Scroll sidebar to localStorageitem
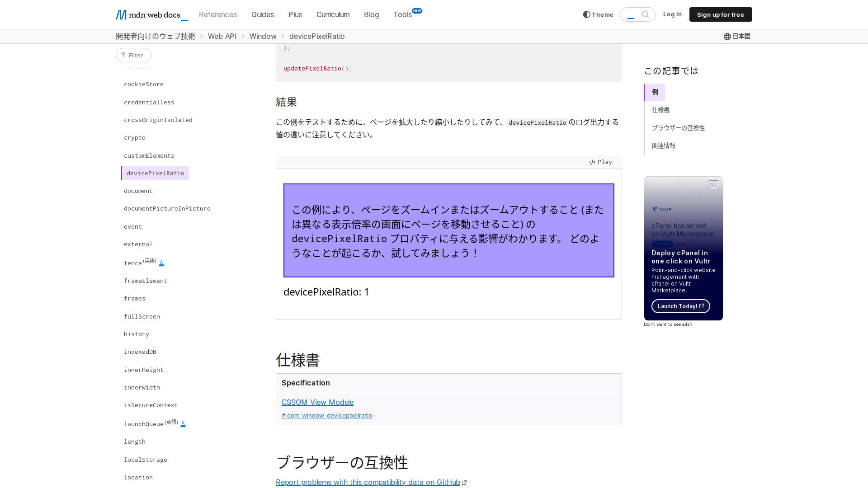The height and width of the screenshot is (488, 868). tap(146, 459)
